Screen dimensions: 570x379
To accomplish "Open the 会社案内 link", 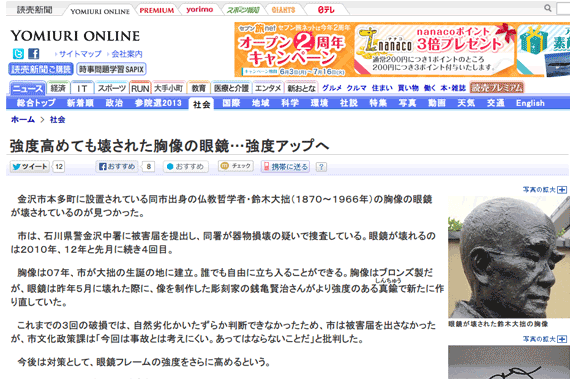I will (127, 54).
